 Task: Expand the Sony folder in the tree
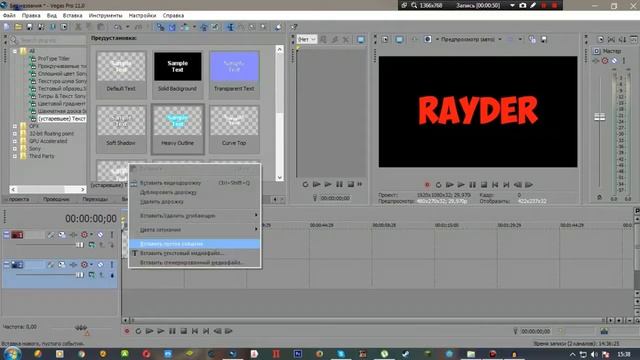(15, 149)
